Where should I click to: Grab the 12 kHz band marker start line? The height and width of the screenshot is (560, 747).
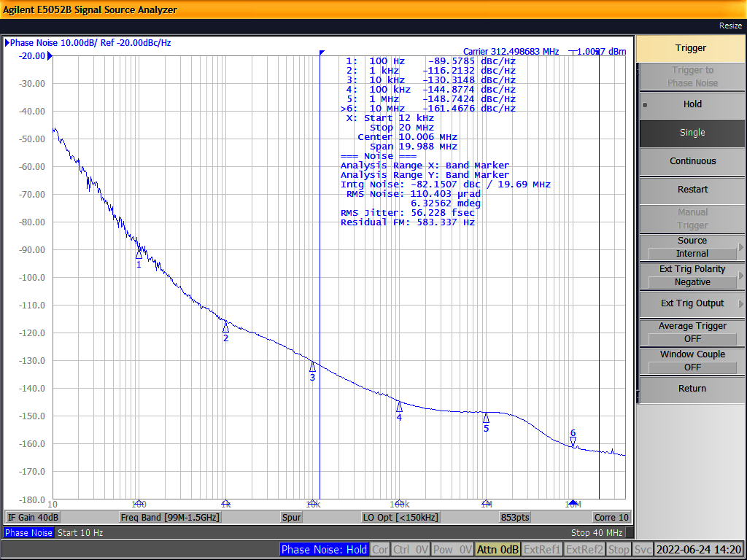pyautogui.click(x=320, y=277)
